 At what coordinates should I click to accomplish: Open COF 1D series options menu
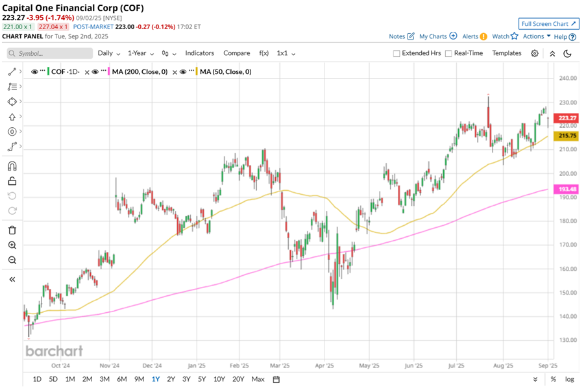[43, 70]
